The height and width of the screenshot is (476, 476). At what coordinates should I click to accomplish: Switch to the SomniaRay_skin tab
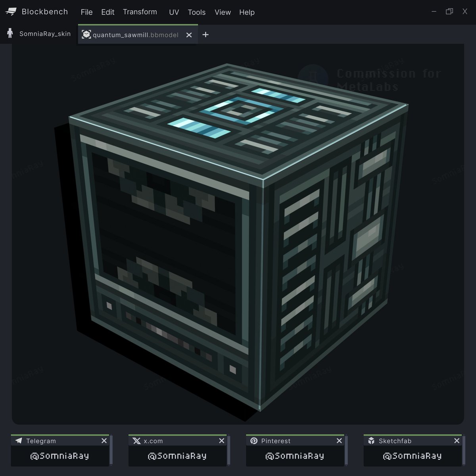[x=39, y=34]
